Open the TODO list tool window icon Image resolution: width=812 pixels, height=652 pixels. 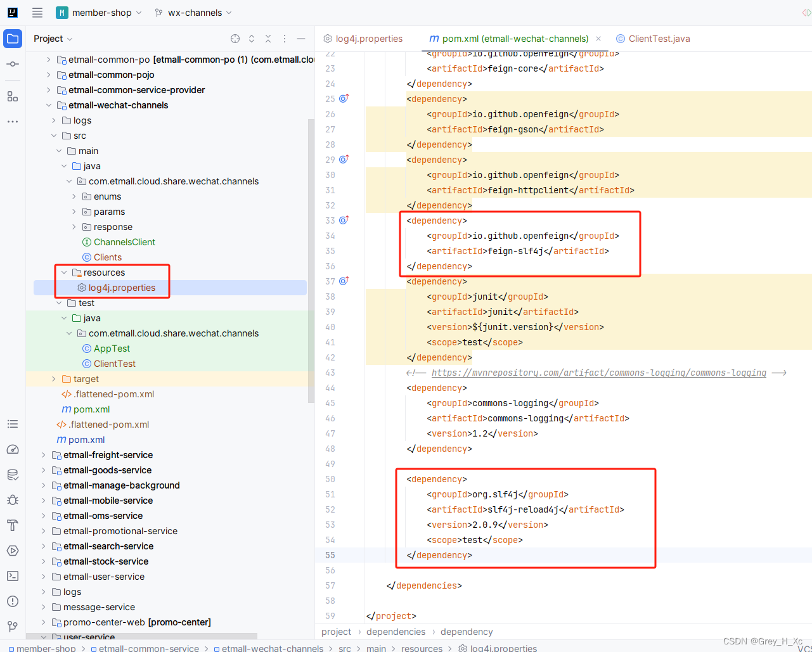[13, 424]
